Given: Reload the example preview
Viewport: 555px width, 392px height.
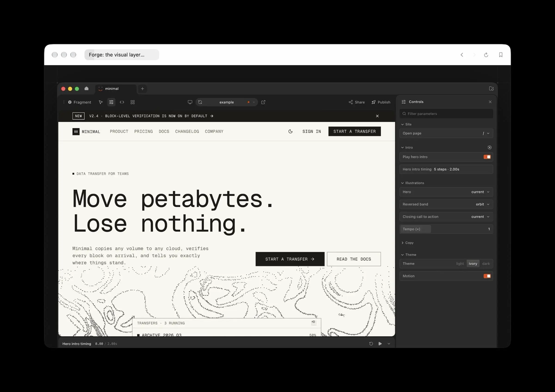Looking at the screenshot, I should (x=200, y=102).
